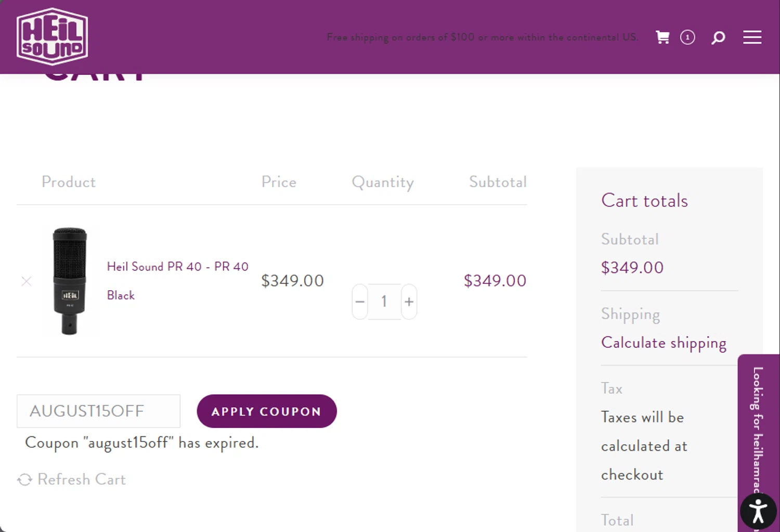Screen dimensions: 780x532
Task: Expand the Calculate shipping link
Action: pyautogui.click(x=664, y=343)
